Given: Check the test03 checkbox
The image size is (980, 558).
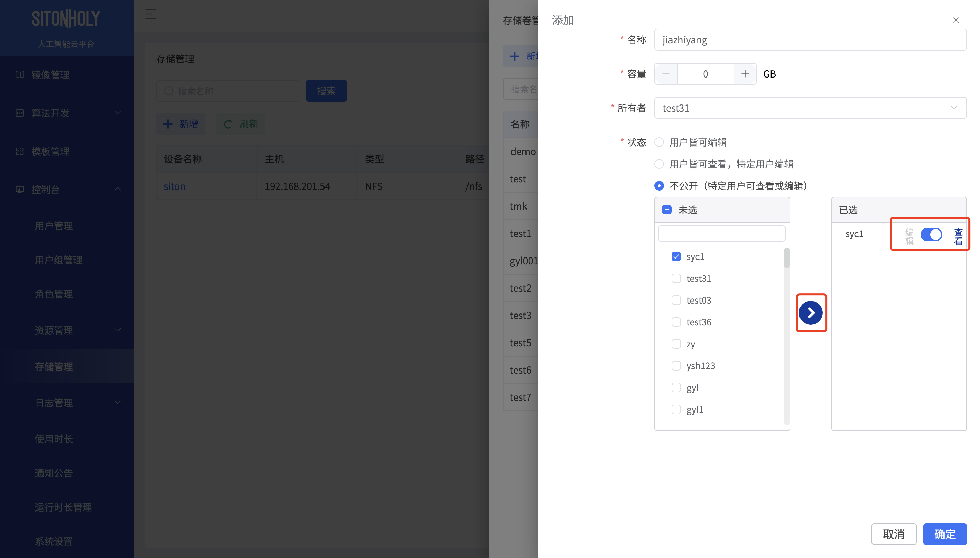Looking at the screenshot, I should point(676,300).
